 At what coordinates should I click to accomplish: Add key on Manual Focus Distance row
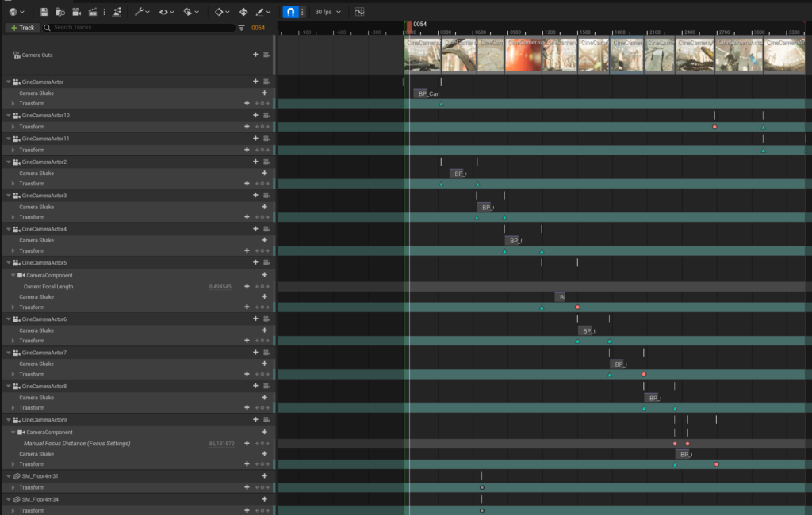(247, 443)
